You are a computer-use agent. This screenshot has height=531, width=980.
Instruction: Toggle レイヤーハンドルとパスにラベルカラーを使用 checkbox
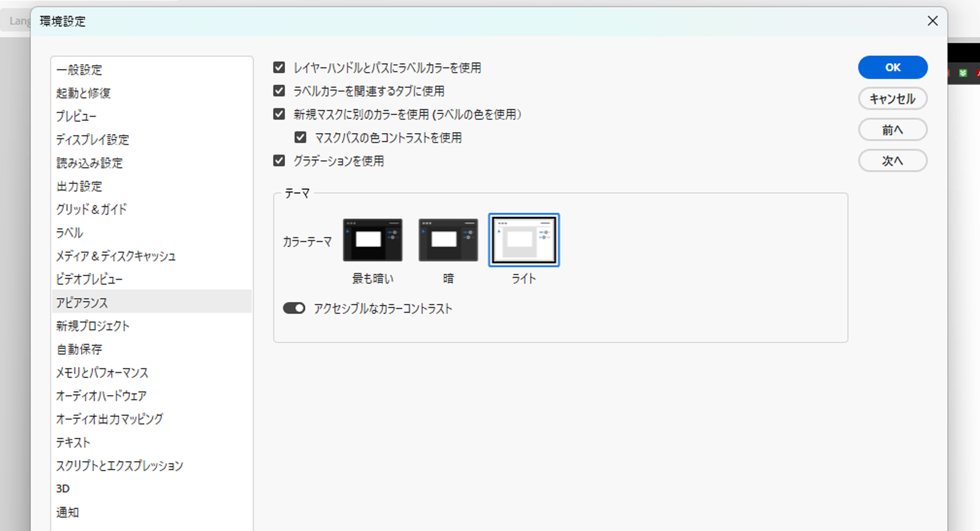pos(279,67)
